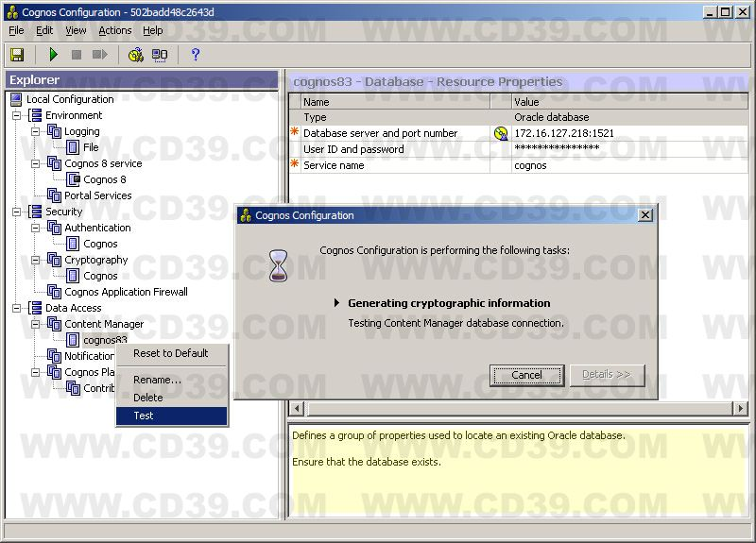Collapse the Cognos 8 service tree node
The width and height of the screenshot is (756, 543).
pos(35,163)
